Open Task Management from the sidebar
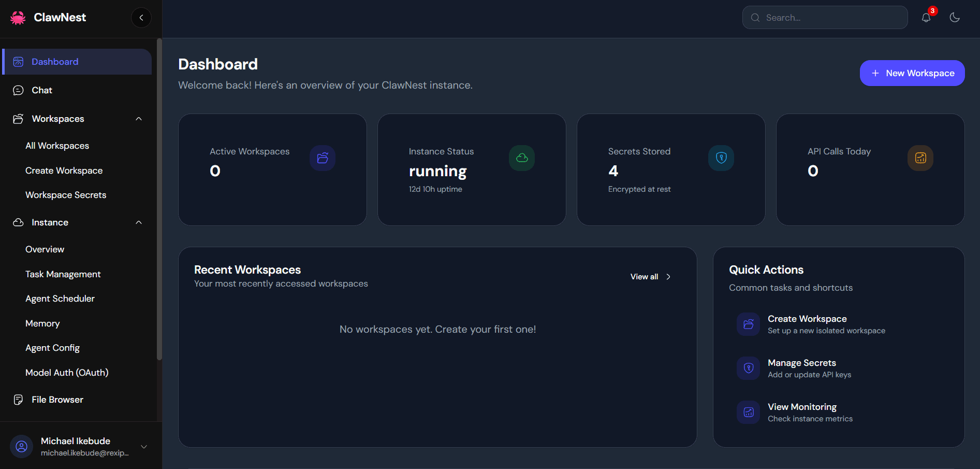 click(63, 274)
